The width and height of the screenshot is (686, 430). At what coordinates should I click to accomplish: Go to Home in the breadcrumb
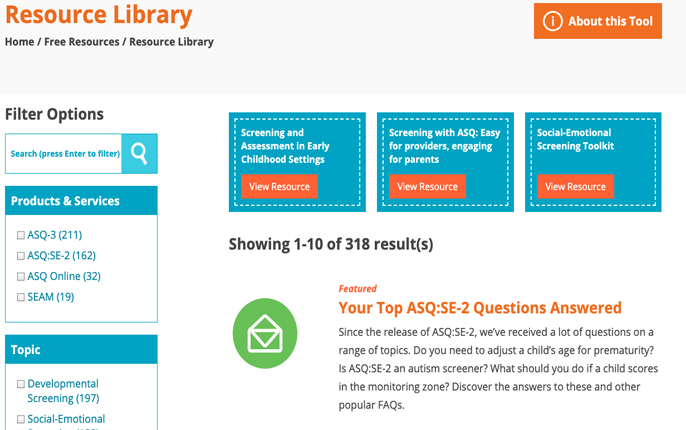coord(19,42)
